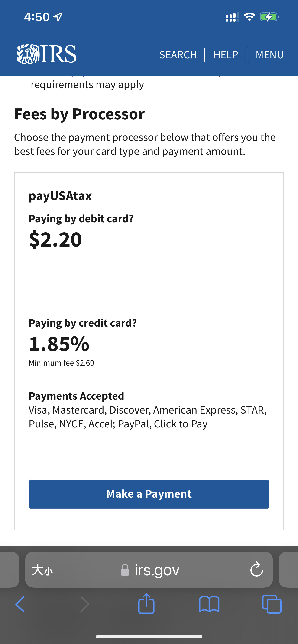This screenshot has height=644, width=298.
Task: Go back with Safari back arrow
Action: click(20, 604)
